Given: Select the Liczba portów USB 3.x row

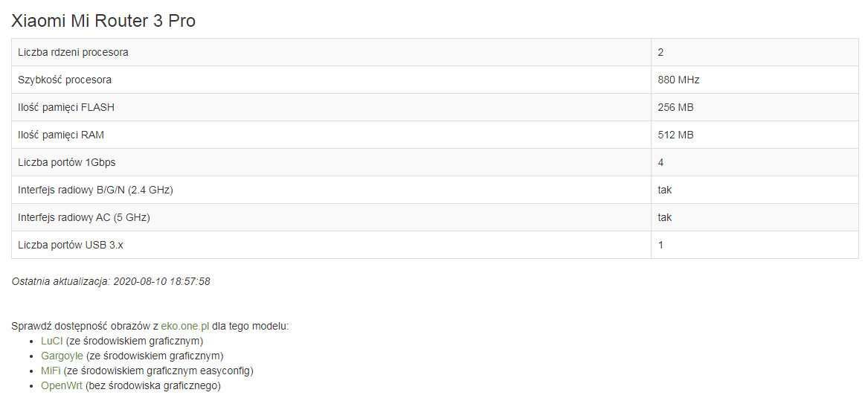Looking at the screenshot, I should (x=434, y=245).
